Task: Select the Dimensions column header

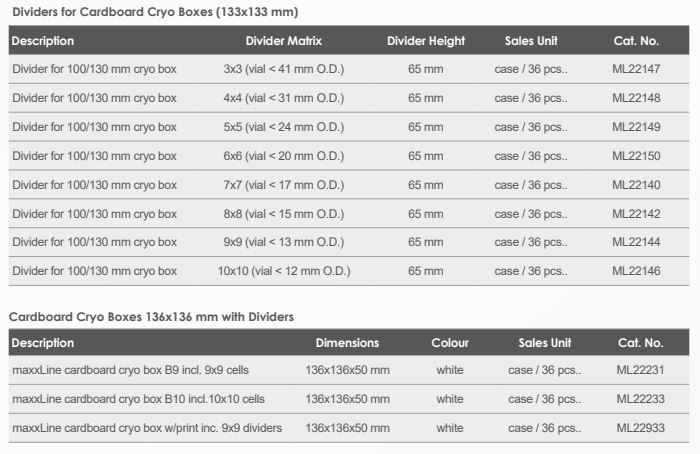Action: [347, 342]
